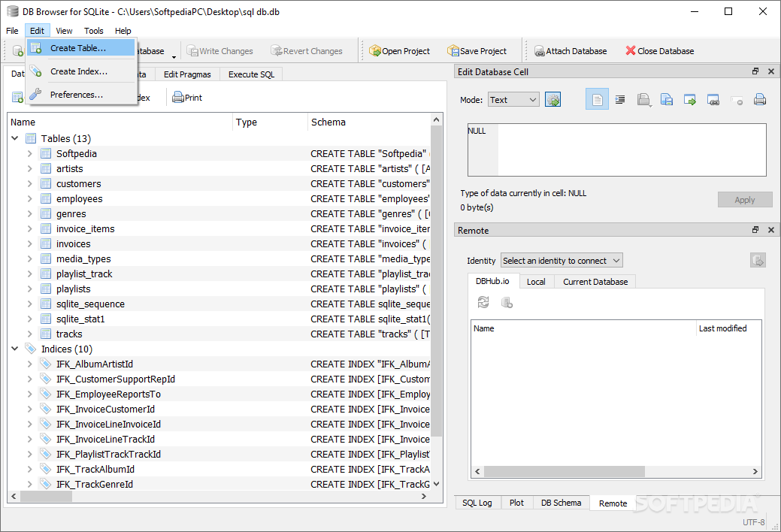The image size is (781, 532).
Task: Switch to the Execute SQL tab
Action: 252,74
